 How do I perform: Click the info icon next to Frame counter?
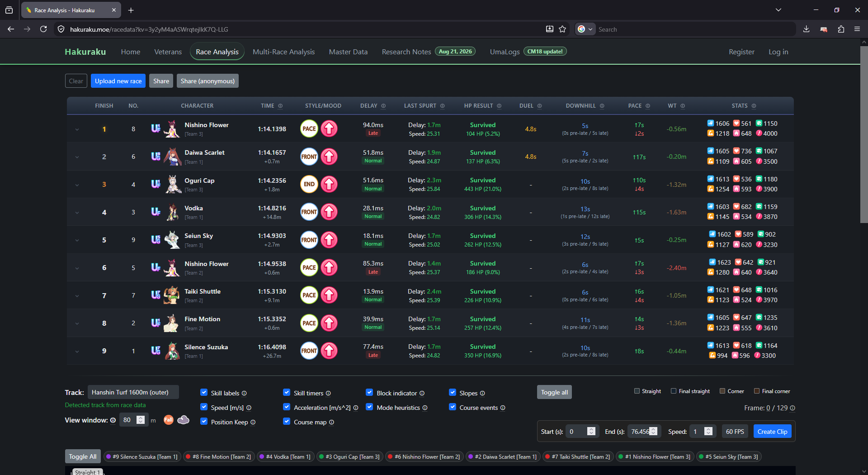[793, 408]
